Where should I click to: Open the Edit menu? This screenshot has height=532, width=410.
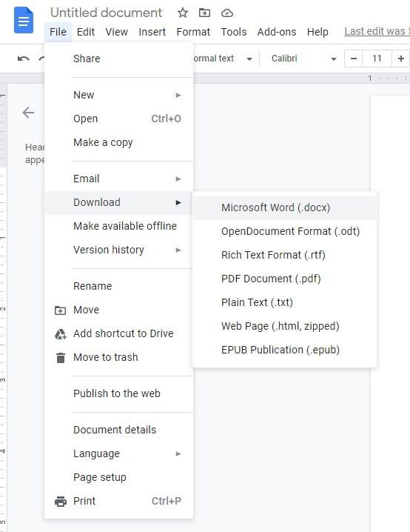pyautogui.click(x=85, y=32)
